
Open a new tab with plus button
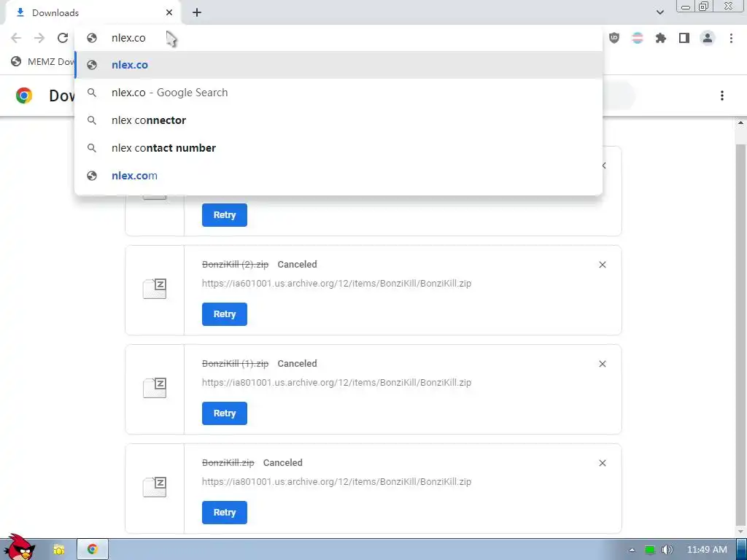(x=197, y=13)
